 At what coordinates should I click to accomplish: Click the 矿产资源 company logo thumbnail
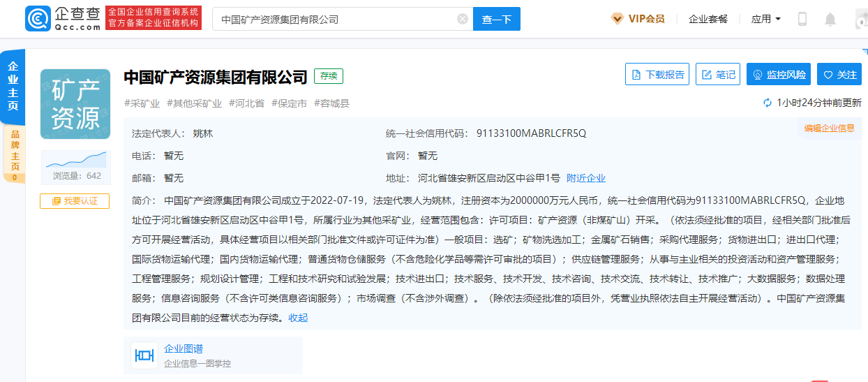click(x=75, y=104)
